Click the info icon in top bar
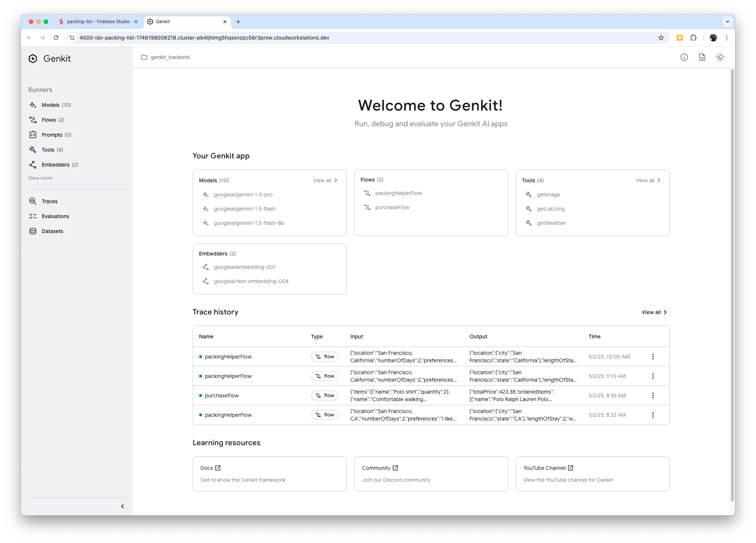The width and height of the screenshot is (756, 543). click(684, 57)
